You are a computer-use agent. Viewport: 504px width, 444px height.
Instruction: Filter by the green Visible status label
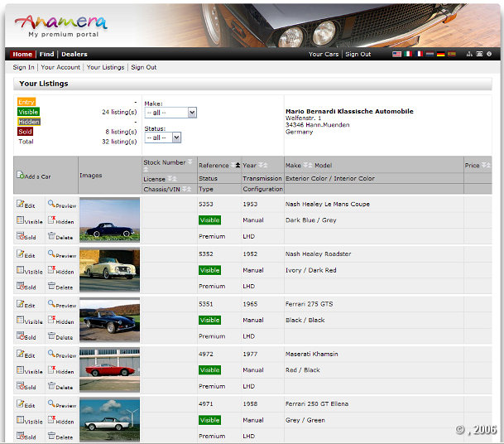(x=28, y=112)
